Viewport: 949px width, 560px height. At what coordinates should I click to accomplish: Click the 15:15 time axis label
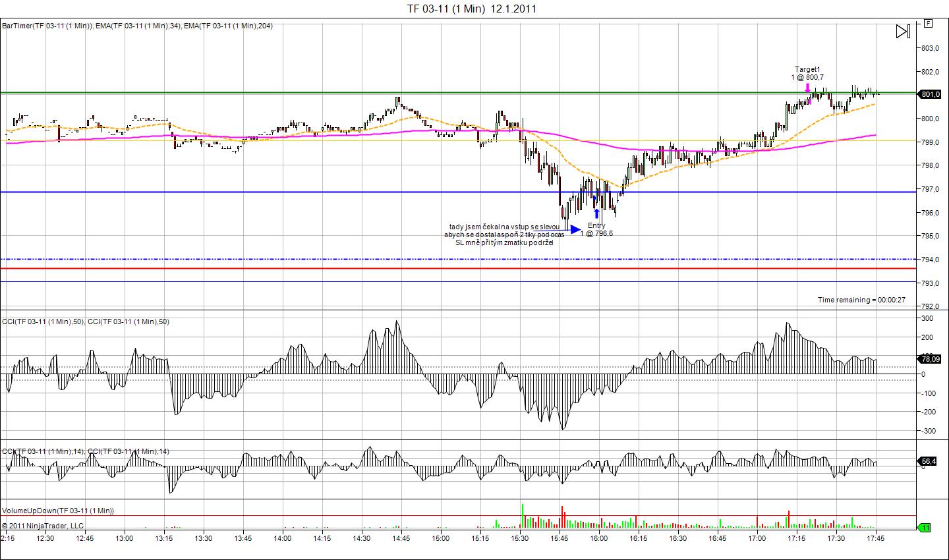tap(480, 538)
